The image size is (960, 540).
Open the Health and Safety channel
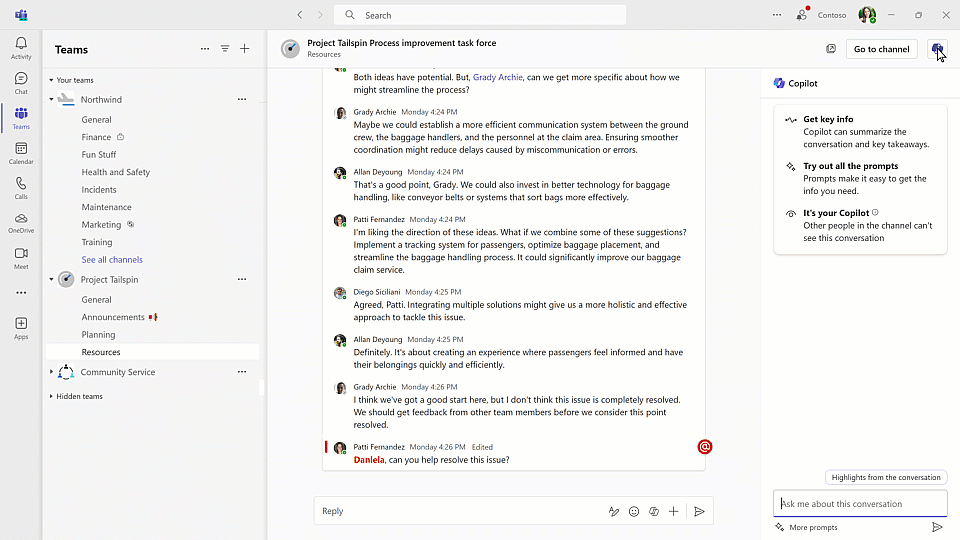click(116, 172)
